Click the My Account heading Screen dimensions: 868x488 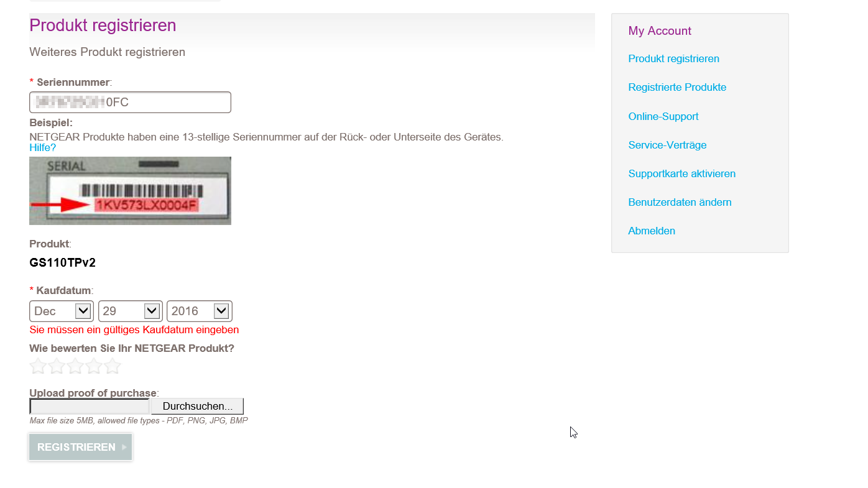pos(660,30)
